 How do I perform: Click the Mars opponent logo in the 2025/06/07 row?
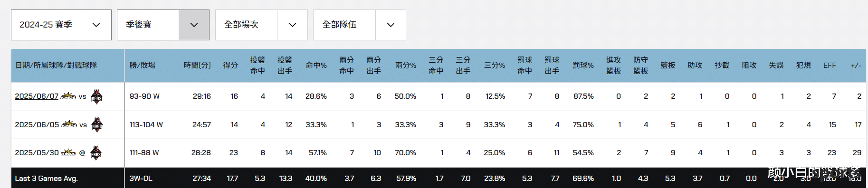[96, 96]
